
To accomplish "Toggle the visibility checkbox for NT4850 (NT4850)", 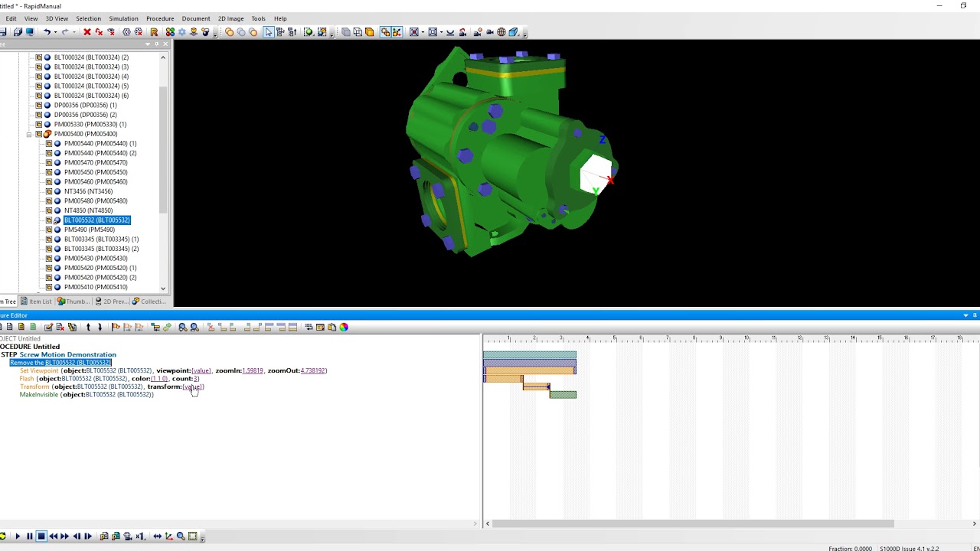I will coord(49,210).
